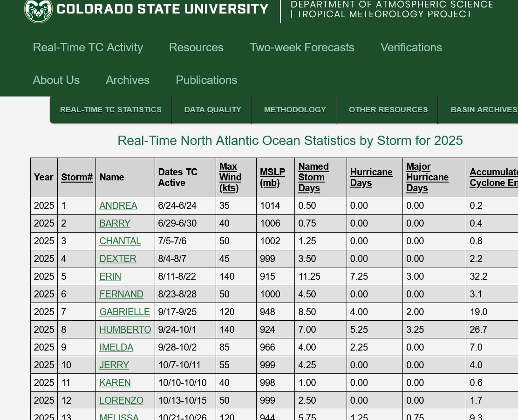Go to Two-week Forecasts
Screen dimensions: 518x420
(x=302, y=48)
